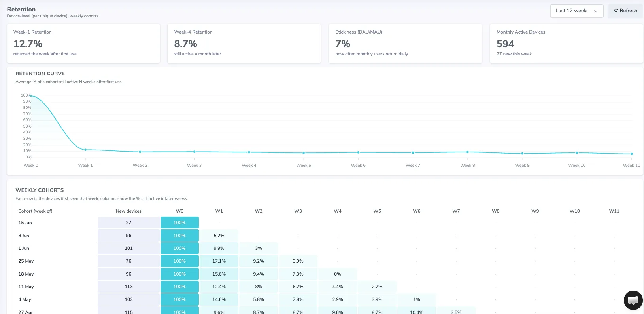
Task: Click the Week 7 point on retention curve
Action: (x=413, y=152)
